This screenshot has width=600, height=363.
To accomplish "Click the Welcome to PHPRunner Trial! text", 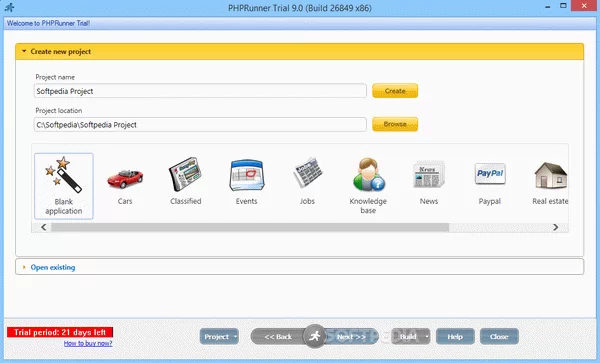I will [x=48, y=23].
